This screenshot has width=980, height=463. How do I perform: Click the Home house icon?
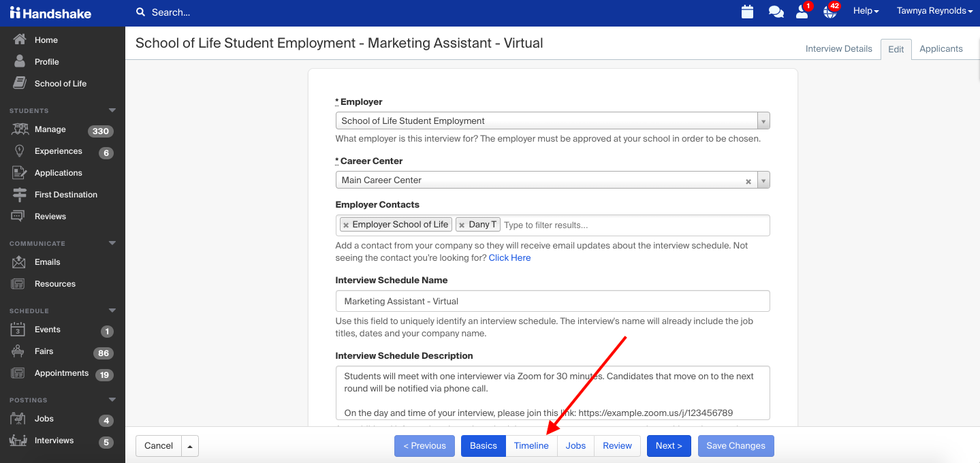pyautogui.click(x=20, y=39)
